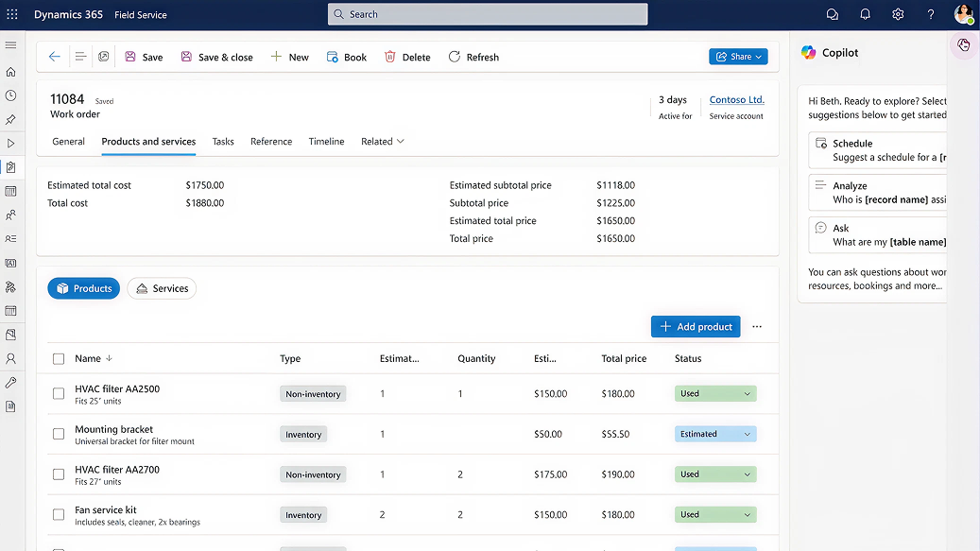Screen dimensions: 980x551
Task: Check the HVAC filter AA2500 row checkbox
Action: click(x=59, y=394)
